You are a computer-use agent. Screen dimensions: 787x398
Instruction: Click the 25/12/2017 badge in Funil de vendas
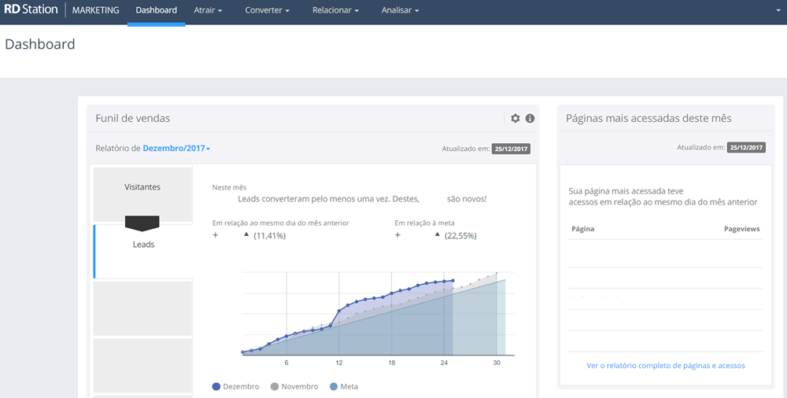(511, 149)
